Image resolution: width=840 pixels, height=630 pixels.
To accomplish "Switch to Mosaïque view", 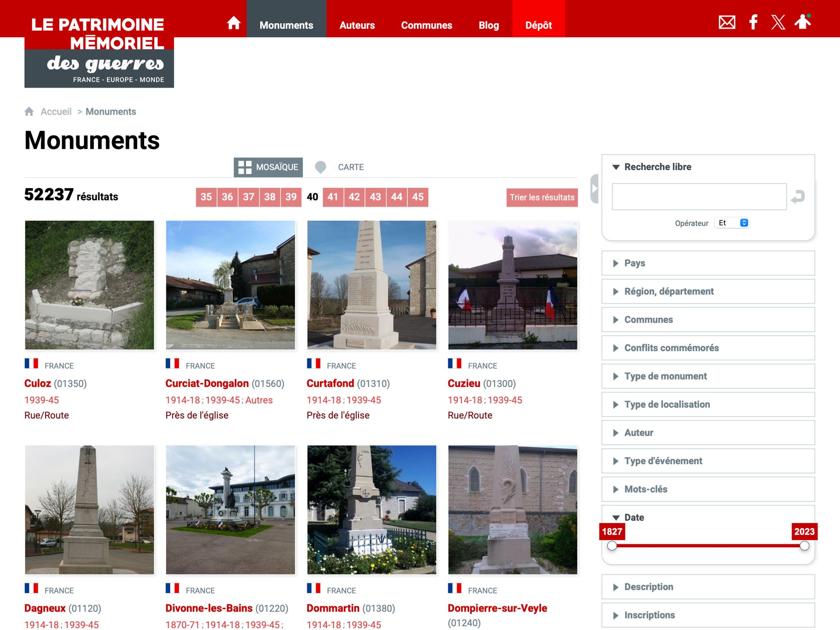I will [268, 167].
